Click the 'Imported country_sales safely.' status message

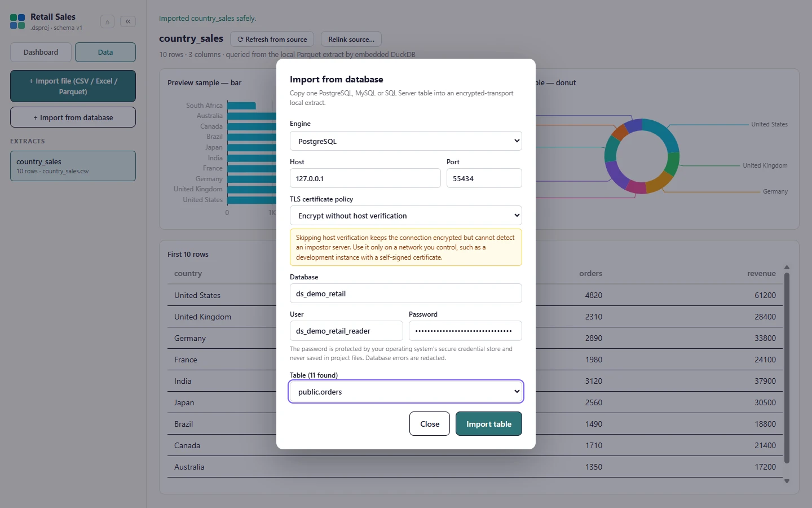click(x=208, y=18)
